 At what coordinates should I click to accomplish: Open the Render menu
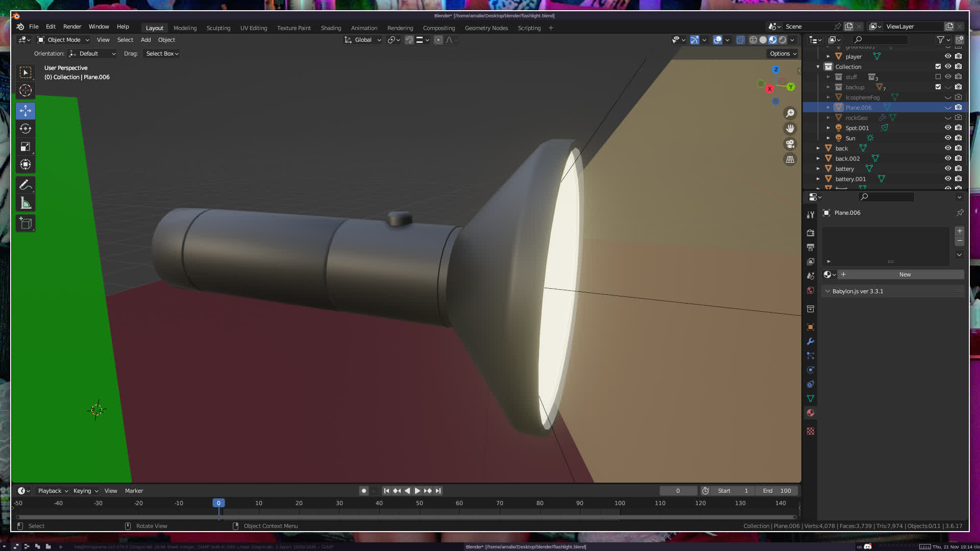pos(72,27)
